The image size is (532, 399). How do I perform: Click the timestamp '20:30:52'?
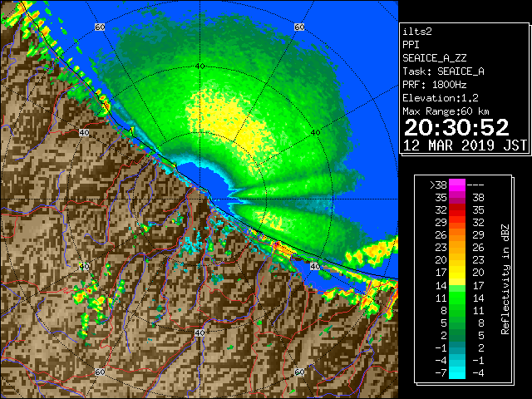[456, 127]
